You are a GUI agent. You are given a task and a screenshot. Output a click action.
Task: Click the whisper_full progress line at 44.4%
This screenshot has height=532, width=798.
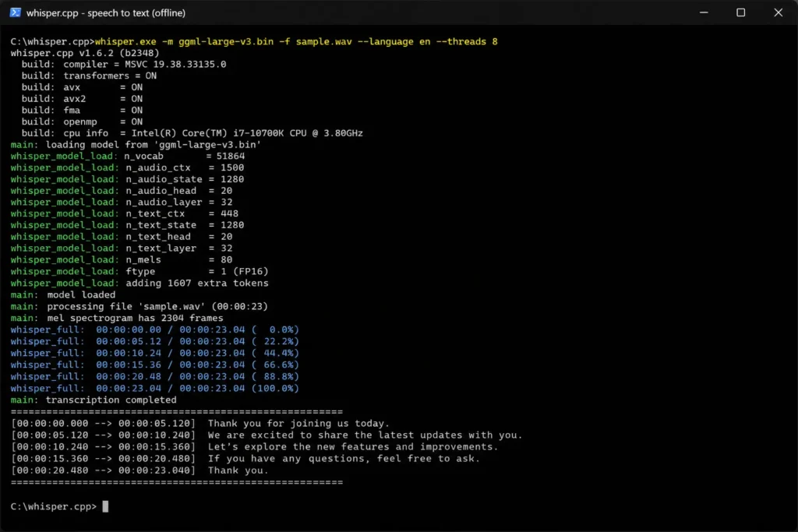[x=155, y=354]
